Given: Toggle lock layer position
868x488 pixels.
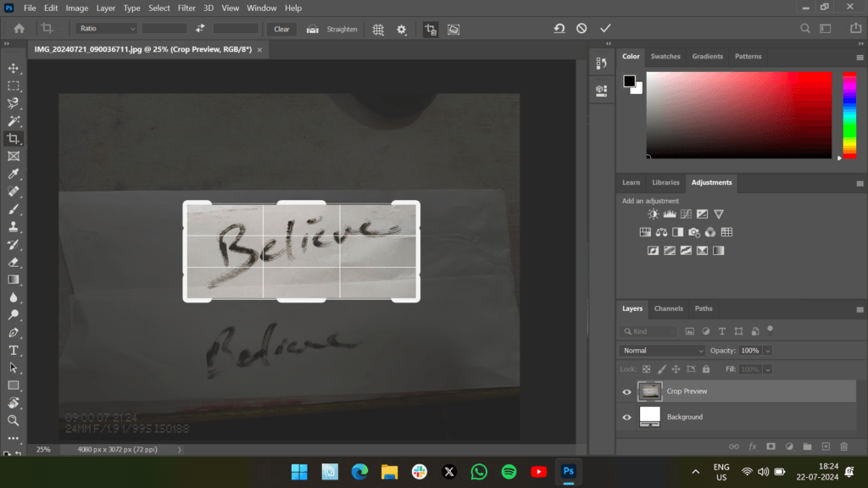Looking at the screenshot, I should 676,369.
